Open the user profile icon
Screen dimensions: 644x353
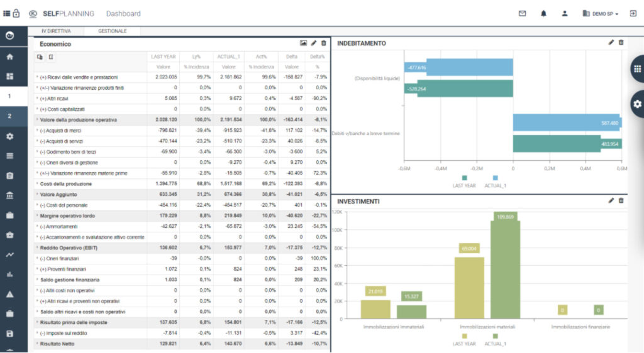(x=565, y=13)
